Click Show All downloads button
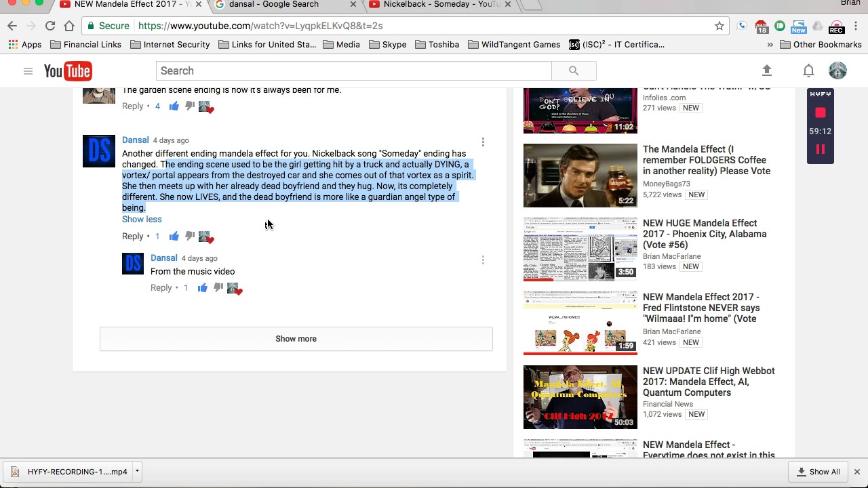 [818, 472]
